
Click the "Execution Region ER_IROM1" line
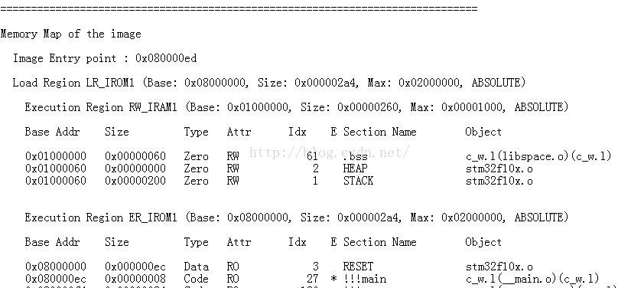click(x=297, y=218)
